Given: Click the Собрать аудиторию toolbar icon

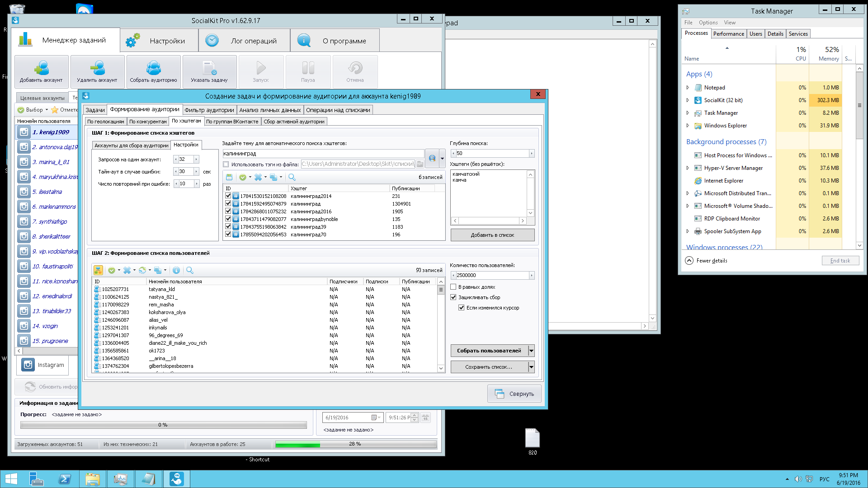Looking at the screenshot, I should click(x=153, y=71).
